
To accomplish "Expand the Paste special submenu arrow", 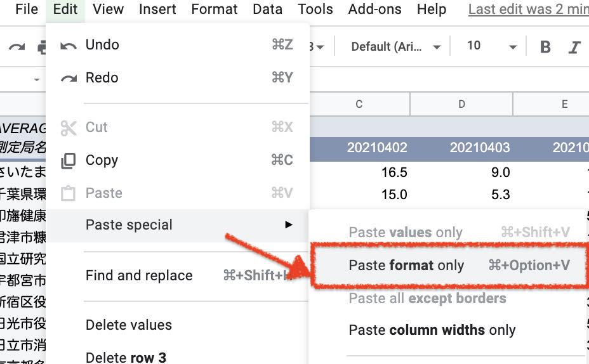I will pyautogui.click(x=289, y=224).
